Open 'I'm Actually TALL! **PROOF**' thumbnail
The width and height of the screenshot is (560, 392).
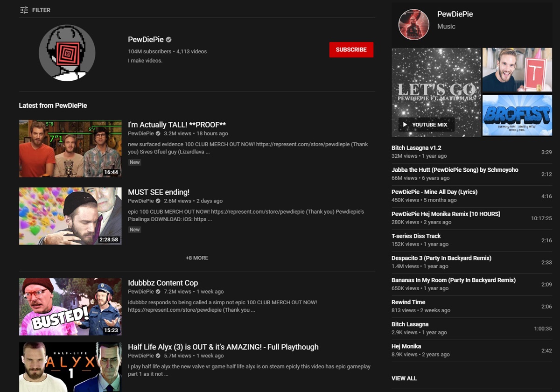[70, 148]
